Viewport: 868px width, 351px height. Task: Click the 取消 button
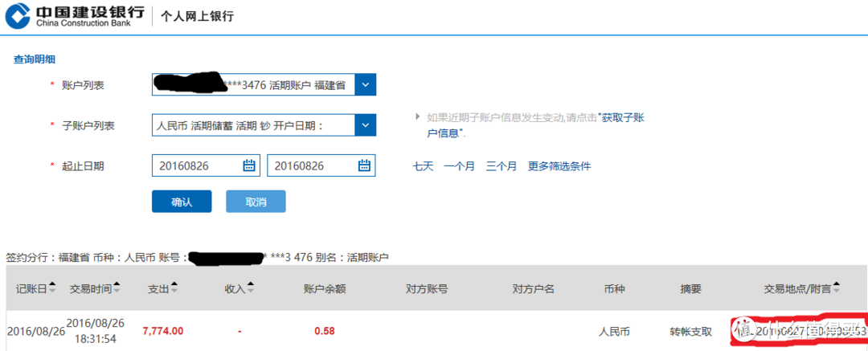pos(256,202)
